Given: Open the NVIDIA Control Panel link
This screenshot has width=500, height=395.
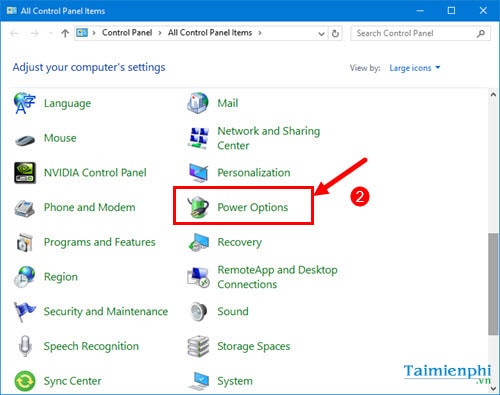Looking at the screenshot, I should click(95, 173).
